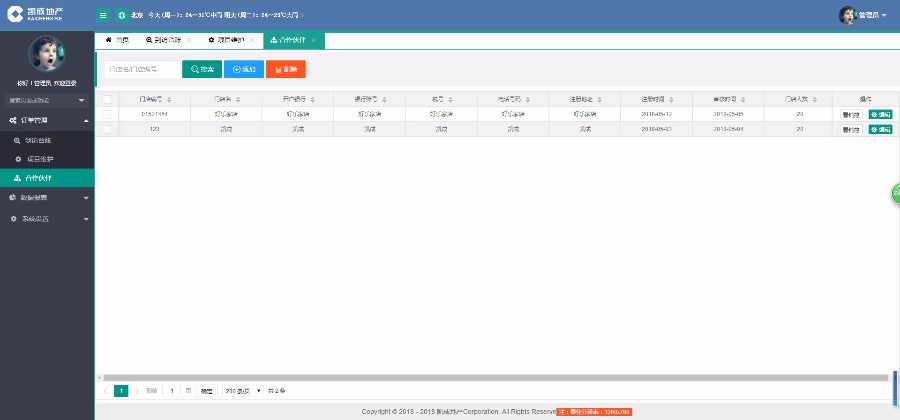Click the total records count in pagination

point(277,391)
